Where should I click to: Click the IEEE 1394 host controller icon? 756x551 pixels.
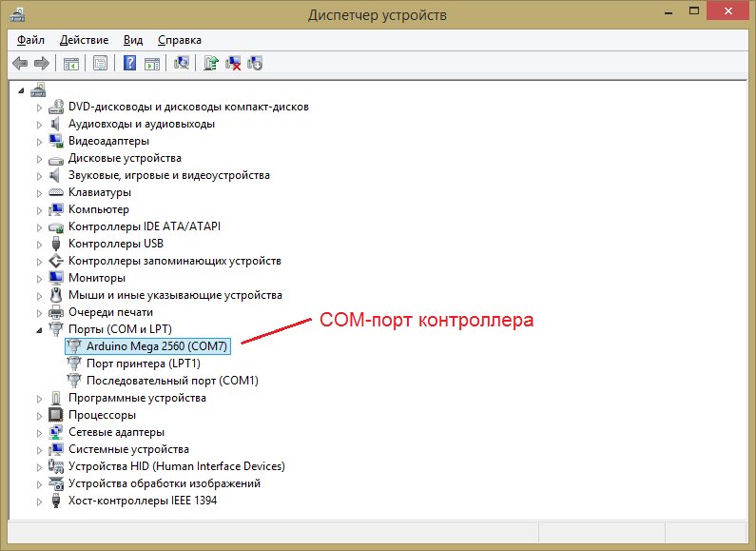point(56,501)
